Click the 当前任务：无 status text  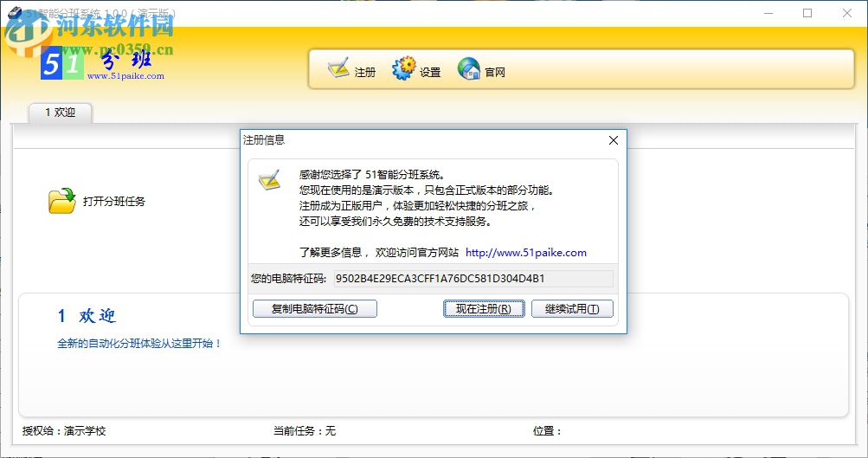tap(305, 431)
